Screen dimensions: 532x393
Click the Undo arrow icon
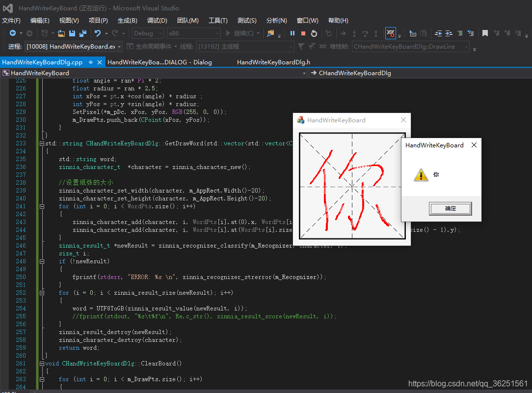click(x=98, y=33)
